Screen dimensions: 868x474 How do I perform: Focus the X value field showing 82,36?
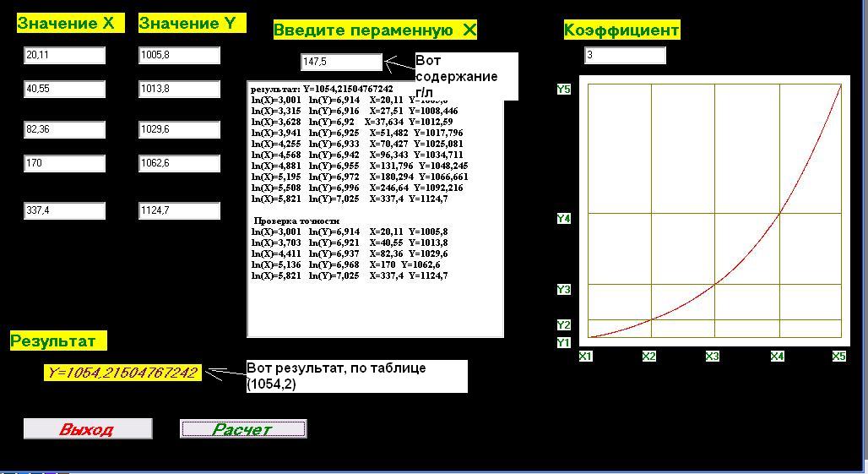(64, 130)
